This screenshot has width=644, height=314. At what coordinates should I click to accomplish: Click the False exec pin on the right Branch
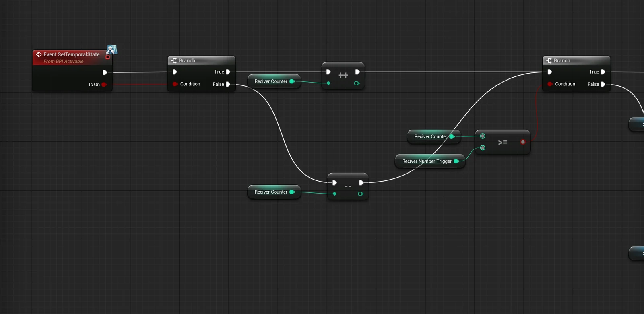(x=603, y=84)
